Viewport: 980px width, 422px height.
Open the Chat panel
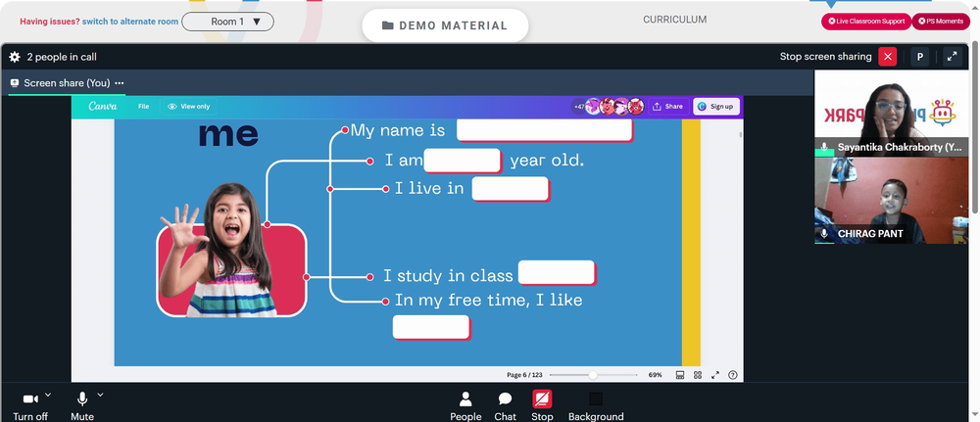point(505,406)
